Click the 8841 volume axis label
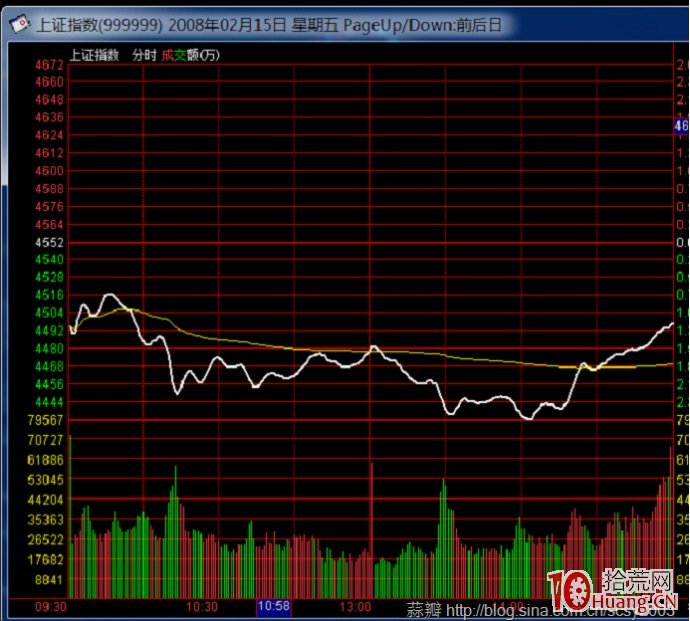This screenshot has height=621, width=690. click(49, 580)
